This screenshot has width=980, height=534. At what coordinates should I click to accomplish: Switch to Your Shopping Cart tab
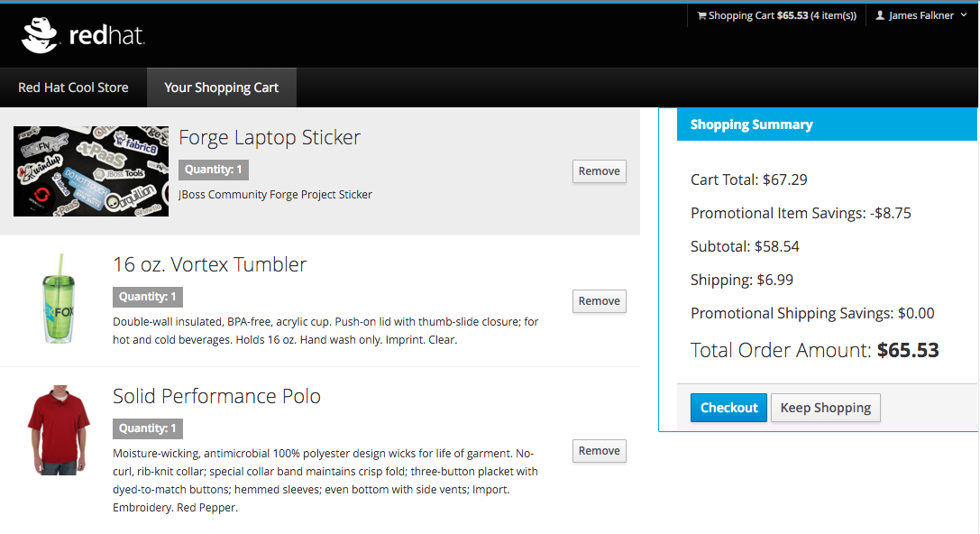tap(221, 87)
